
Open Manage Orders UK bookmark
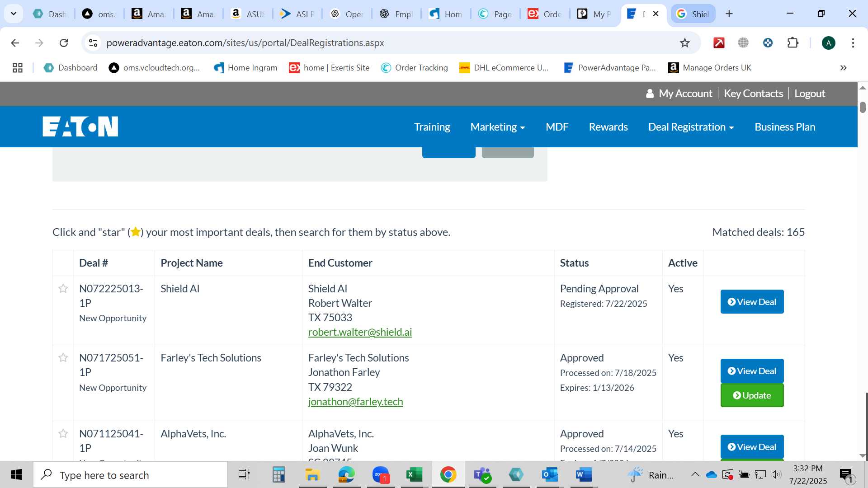(710, 68)
